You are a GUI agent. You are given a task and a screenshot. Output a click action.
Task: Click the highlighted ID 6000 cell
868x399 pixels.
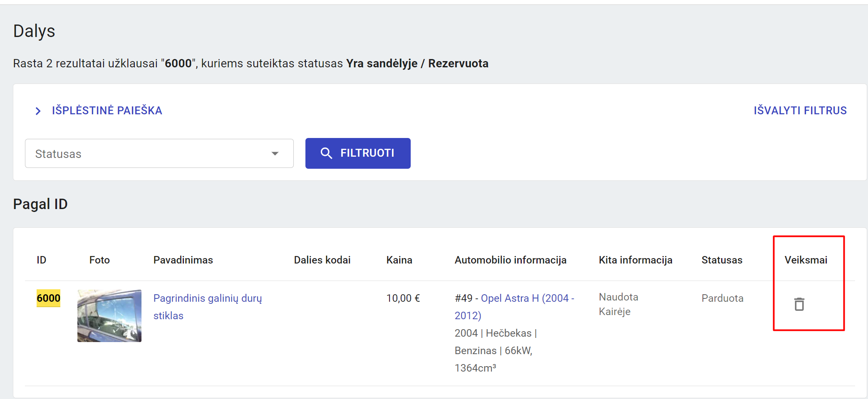click(48, 298)
